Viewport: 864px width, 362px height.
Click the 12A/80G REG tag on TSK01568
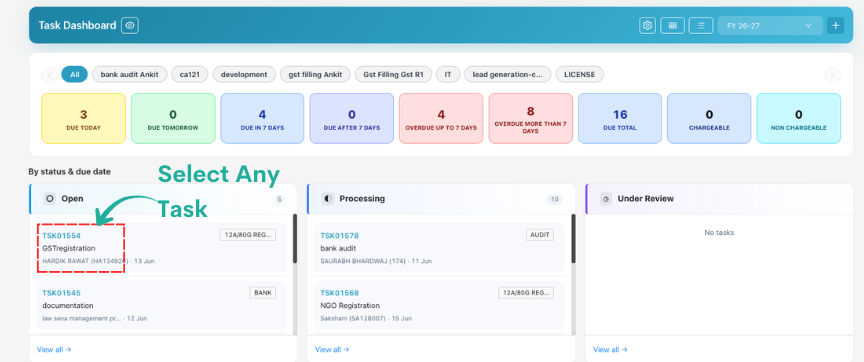[526, 293]
